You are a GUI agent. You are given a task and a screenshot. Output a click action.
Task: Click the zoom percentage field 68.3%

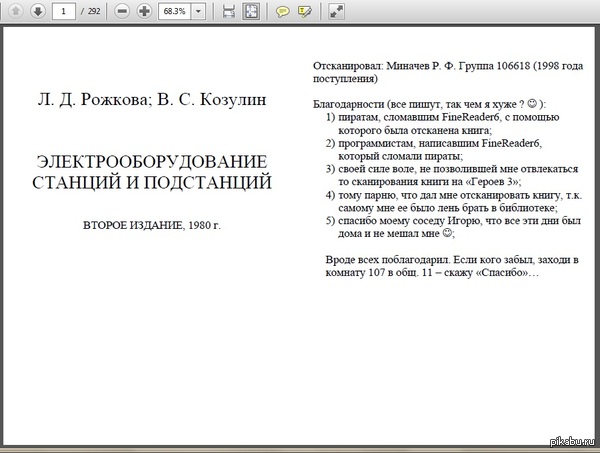pyautogui.click(x=174, y=11)
